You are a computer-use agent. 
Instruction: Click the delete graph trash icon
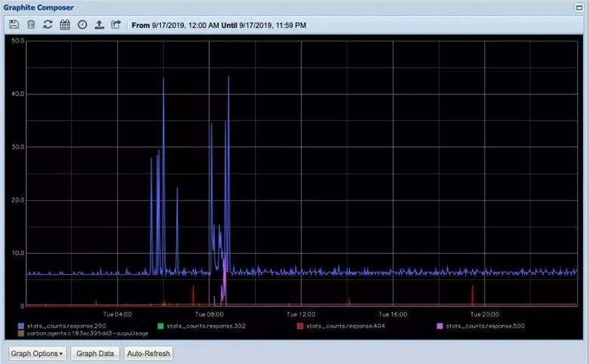pyautogui.click(x=31, y=25)
